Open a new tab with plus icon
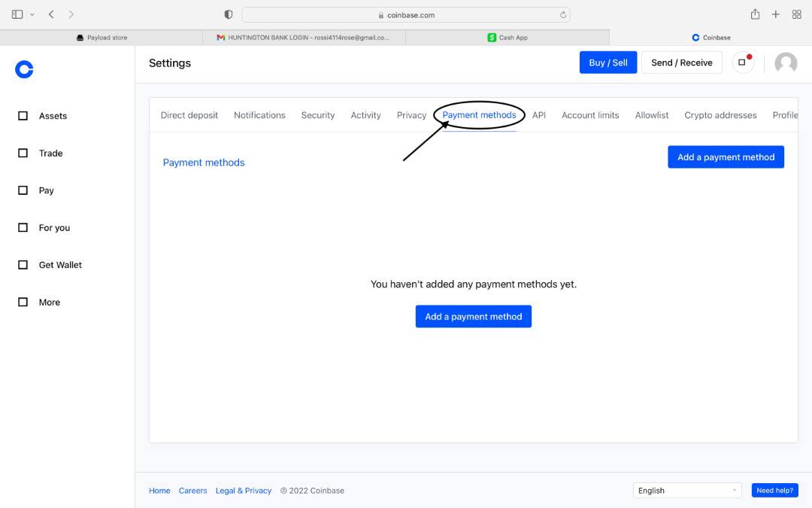Screen dimensions: 812x508 click(x=776, y=14)
